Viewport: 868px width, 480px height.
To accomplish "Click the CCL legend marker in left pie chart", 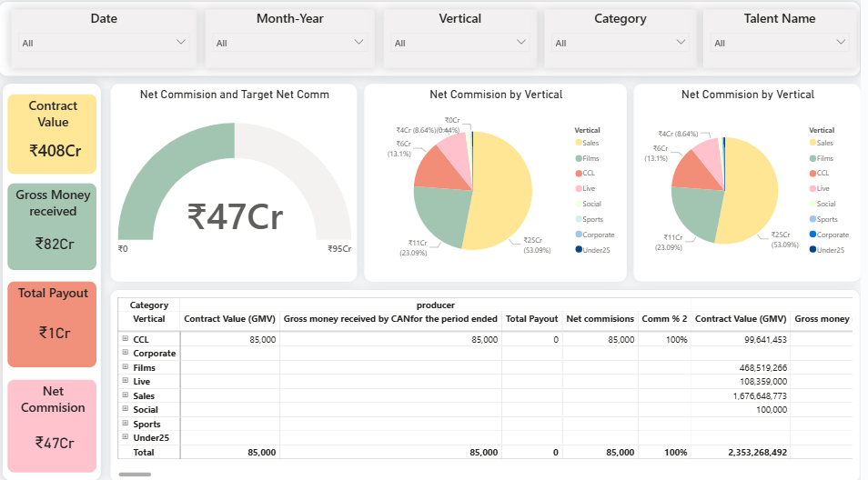I will pos(579,174).
